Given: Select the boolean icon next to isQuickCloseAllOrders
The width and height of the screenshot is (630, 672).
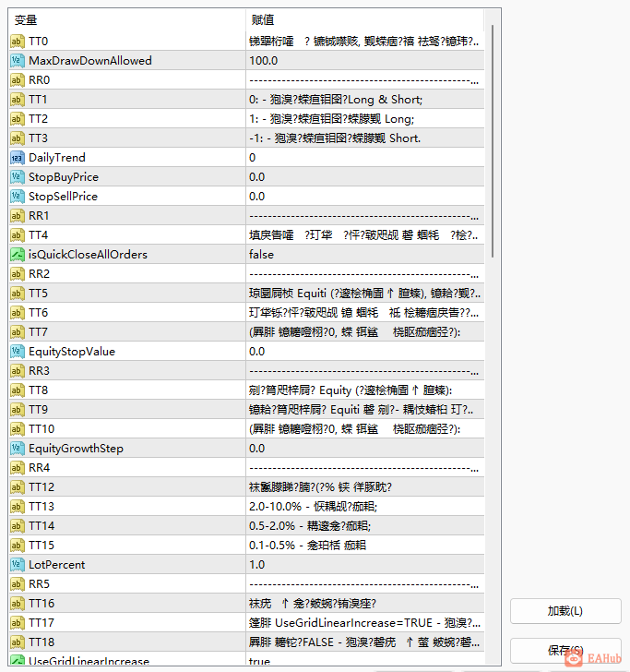Looking at the screenshot, I should [x=18, y=255].
